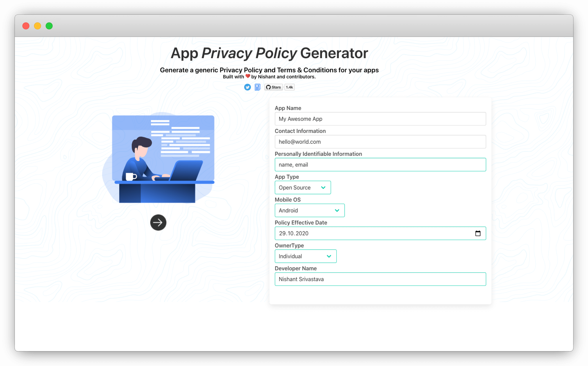
Task: Click the mobile/phone icon next to Twitter
Action: 257,87
